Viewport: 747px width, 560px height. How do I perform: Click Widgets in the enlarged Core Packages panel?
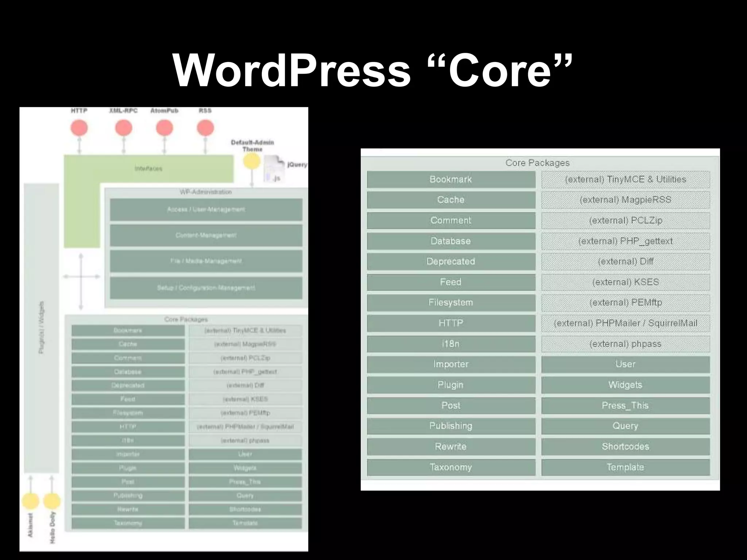[626, 385]
